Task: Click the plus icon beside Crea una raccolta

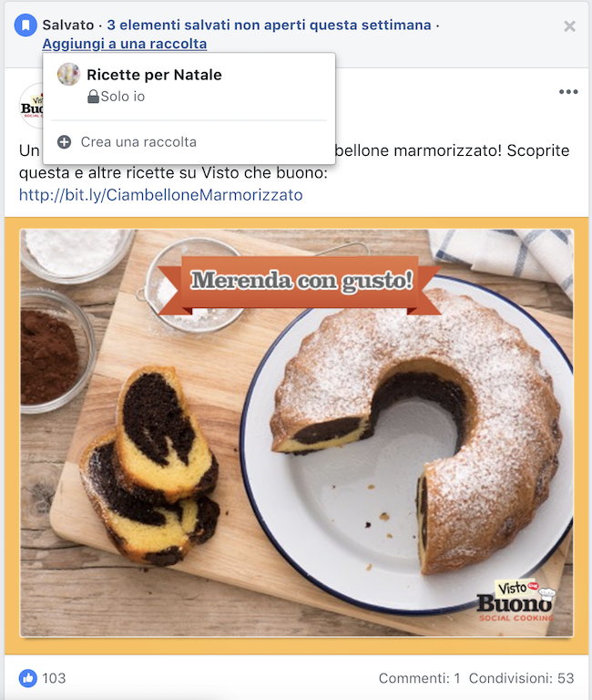Action: click(65, 142)
